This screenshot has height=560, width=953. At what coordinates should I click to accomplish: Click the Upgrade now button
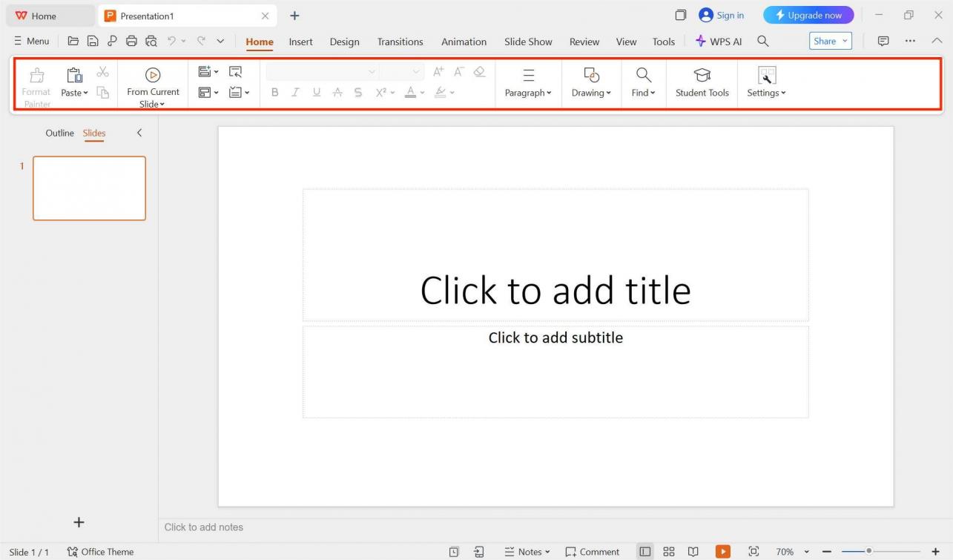pos(808,16)
